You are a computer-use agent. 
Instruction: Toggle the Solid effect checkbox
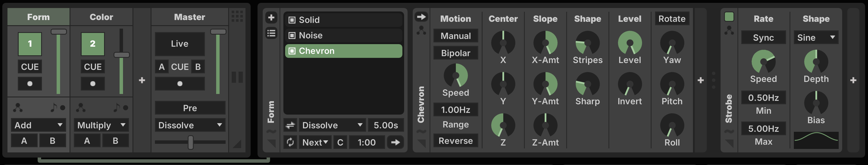[292, 20]
